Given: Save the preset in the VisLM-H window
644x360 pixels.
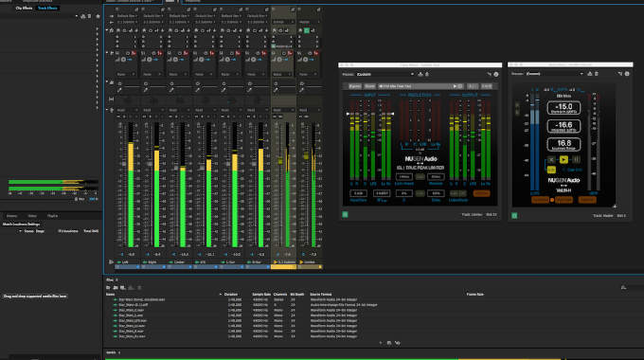Looking at the screenshot, I should (x=590, y=74).
